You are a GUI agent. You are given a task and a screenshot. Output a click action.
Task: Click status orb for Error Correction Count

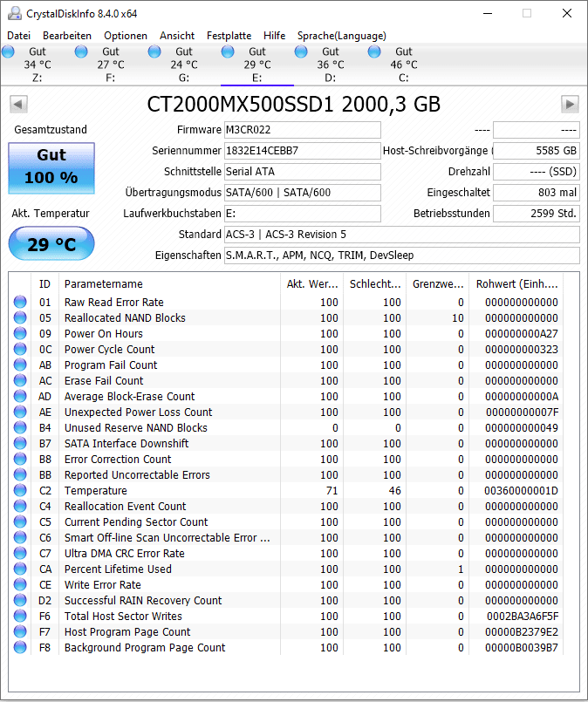pyautogui.click(x=20, y=459)
